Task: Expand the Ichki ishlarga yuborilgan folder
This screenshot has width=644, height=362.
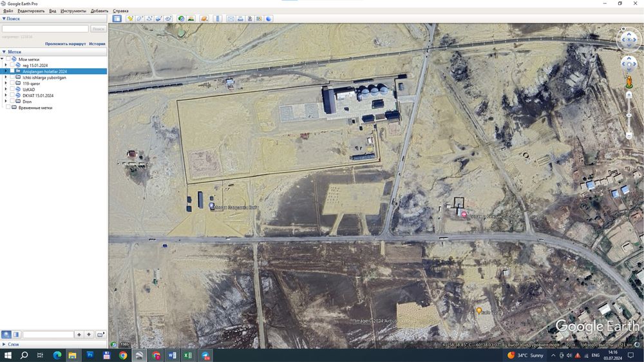Action: click(6, 77)
